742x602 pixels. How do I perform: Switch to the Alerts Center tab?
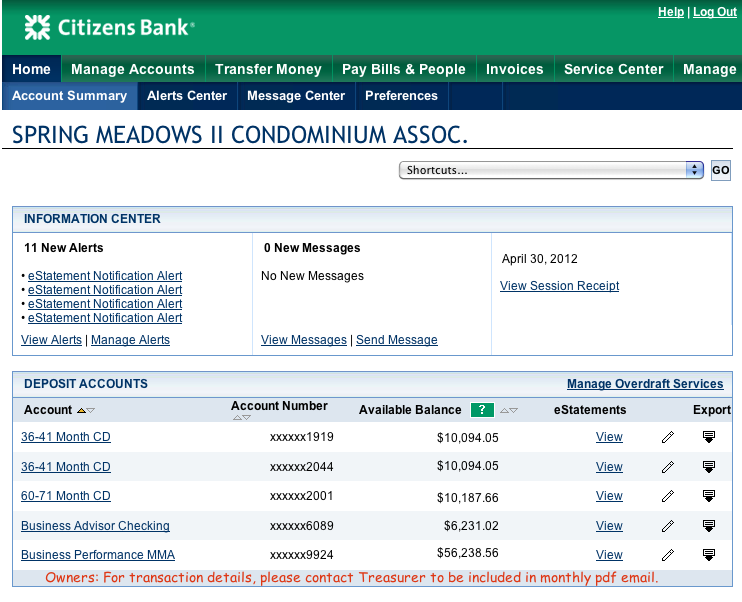(187, 96)
